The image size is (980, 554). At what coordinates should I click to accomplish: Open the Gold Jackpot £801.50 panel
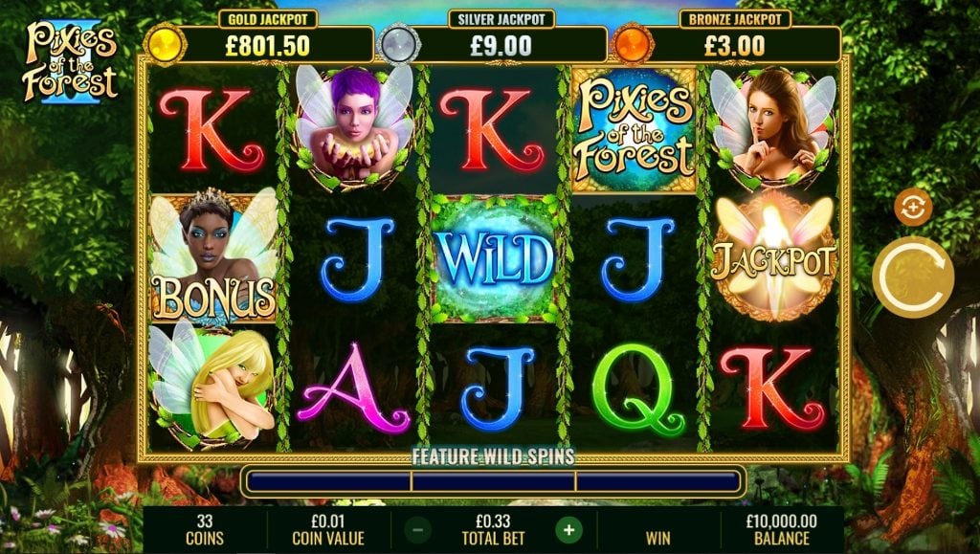[268, 38]
